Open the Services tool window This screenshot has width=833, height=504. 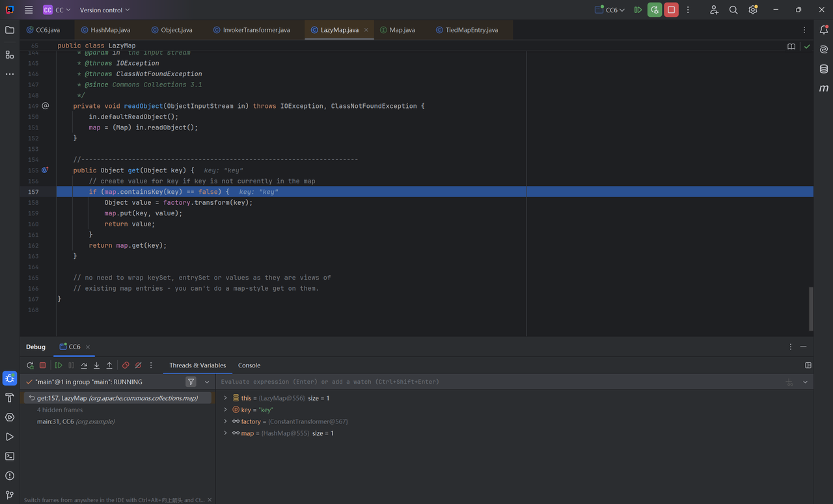pos(9,417)
